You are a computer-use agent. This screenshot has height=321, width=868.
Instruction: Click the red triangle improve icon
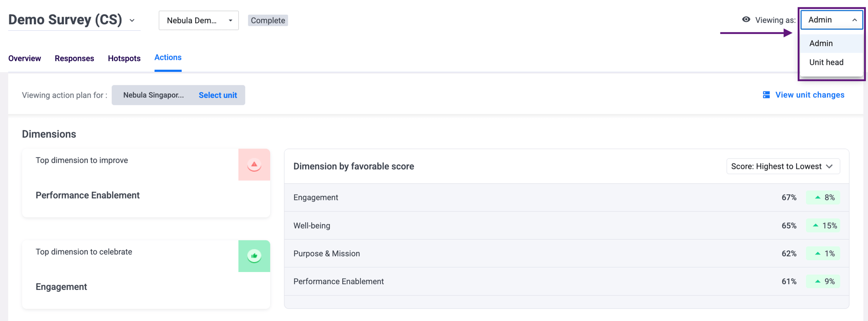point(254,165)
